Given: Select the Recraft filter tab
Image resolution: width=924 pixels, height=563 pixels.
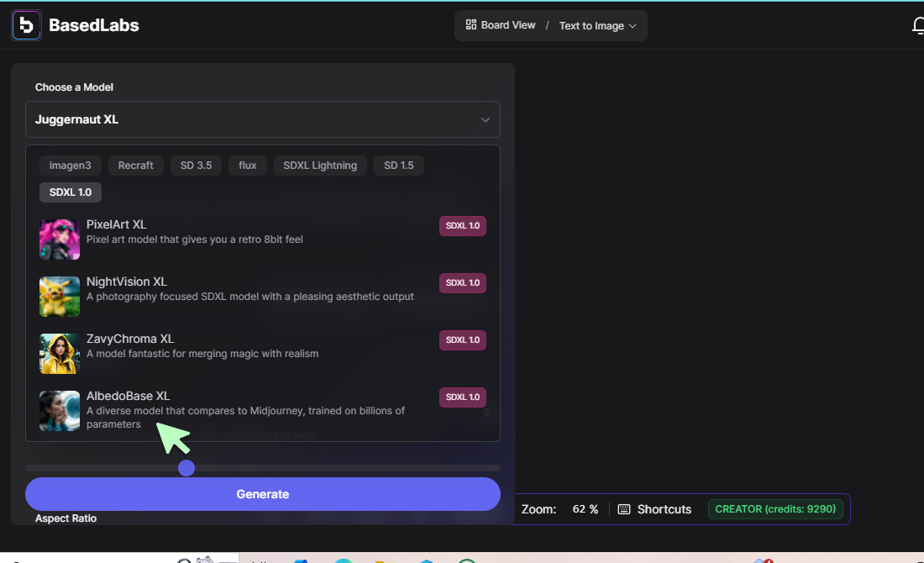Looking at the screenshot, I should pyautogui.click(x=135, y=166).
